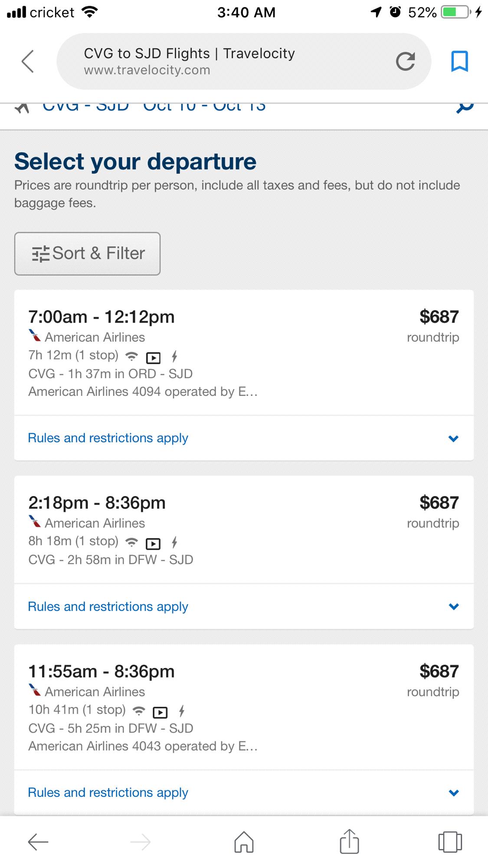Open the Sort & Filter button
The width and height of the screenshot is (488, 868).
[x=87, y=253]
